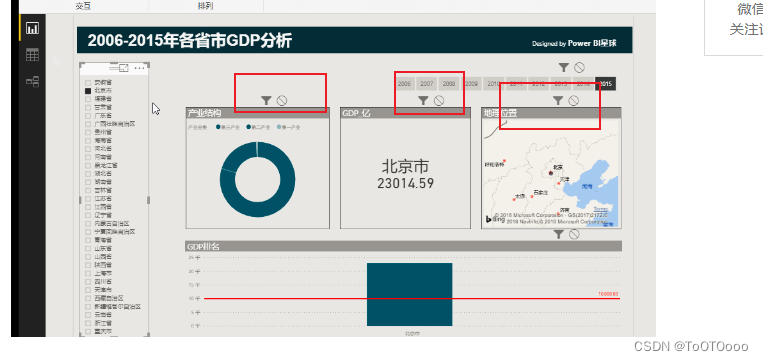Check the 重庆市 checkbox
This screenshot has height=361, width=763.
(x=88, y=331)
